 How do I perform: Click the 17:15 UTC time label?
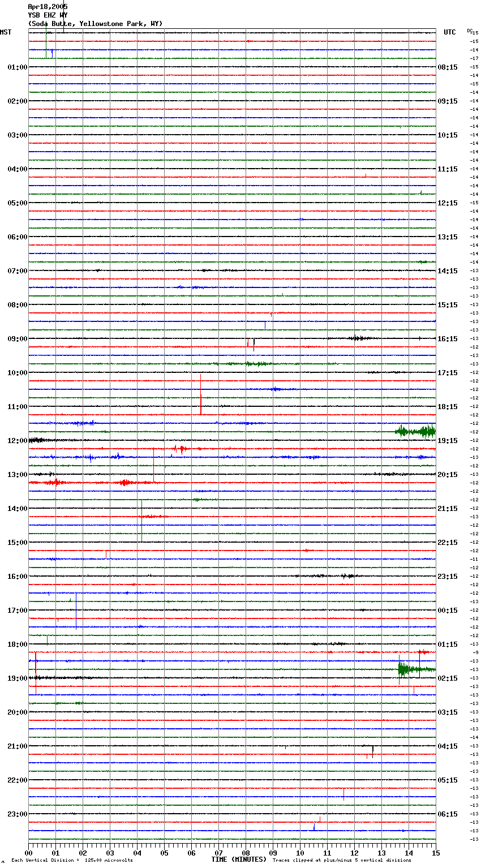(x=448, y=373)
